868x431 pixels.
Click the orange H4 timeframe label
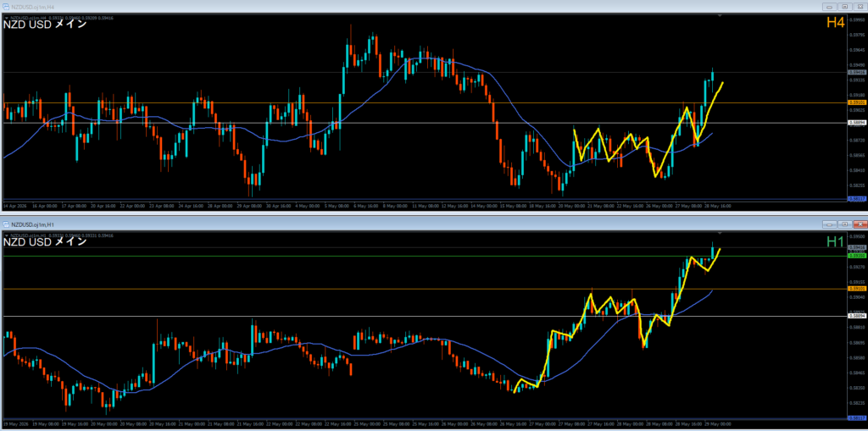[x=835, y=23]
